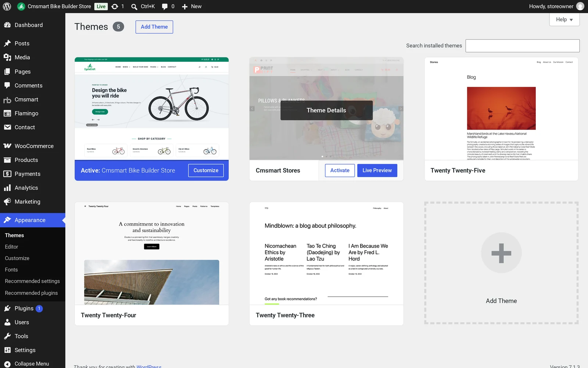
Task: Click the Search installed themes field
Action: (x=523, y=46)
